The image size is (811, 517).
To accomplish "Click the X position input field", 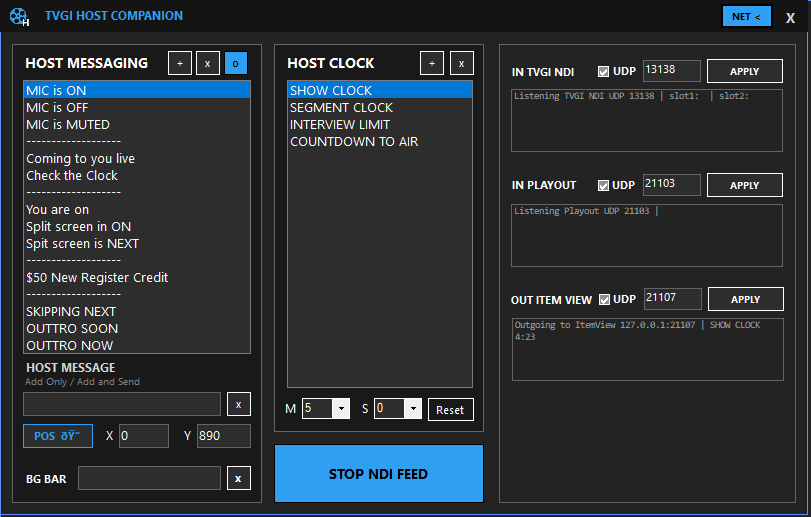I will 144,436.
